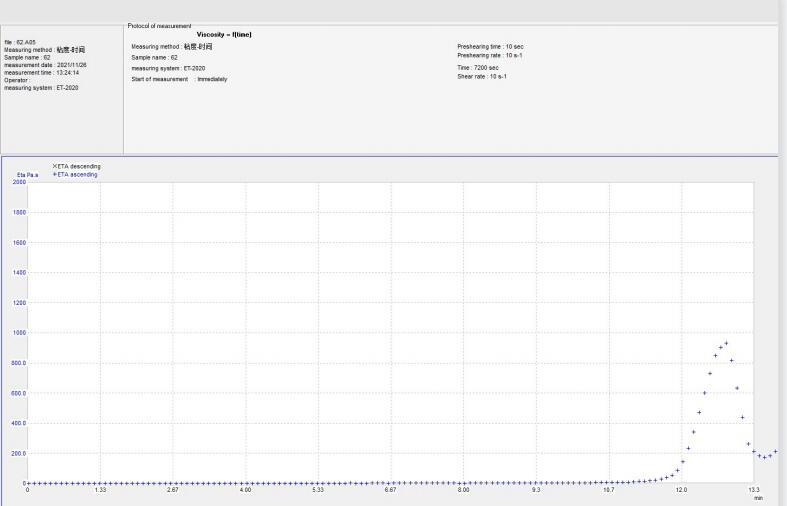Click the 12.0 tick on the time axis
This screenshot has height=506, width=787.
681,491
